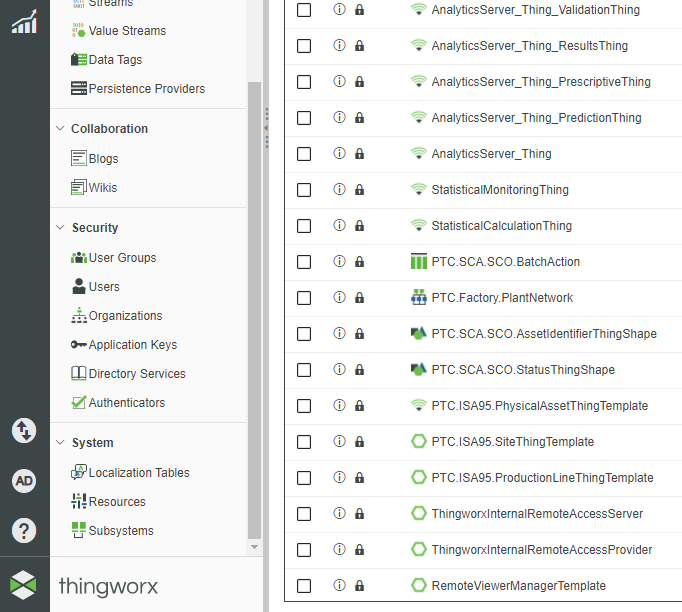Collapse the System section header
Image resolution: width=682 pixels, height=612 pixels.
click(92, 443)
